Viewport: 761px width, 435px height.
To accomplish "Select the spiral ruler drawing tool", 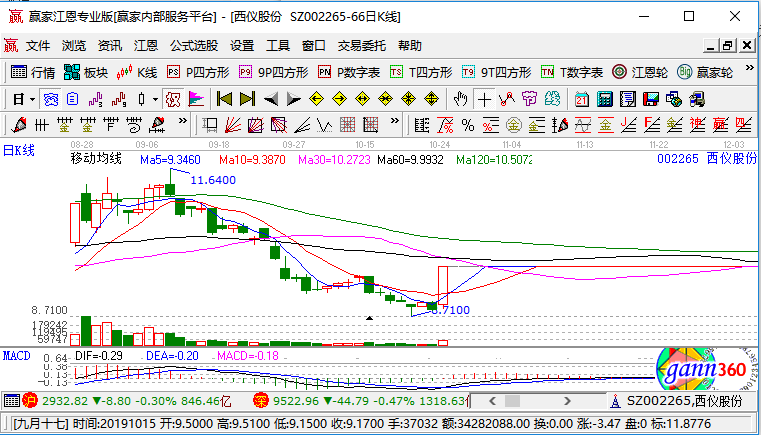I will click(x=134, y=125).
